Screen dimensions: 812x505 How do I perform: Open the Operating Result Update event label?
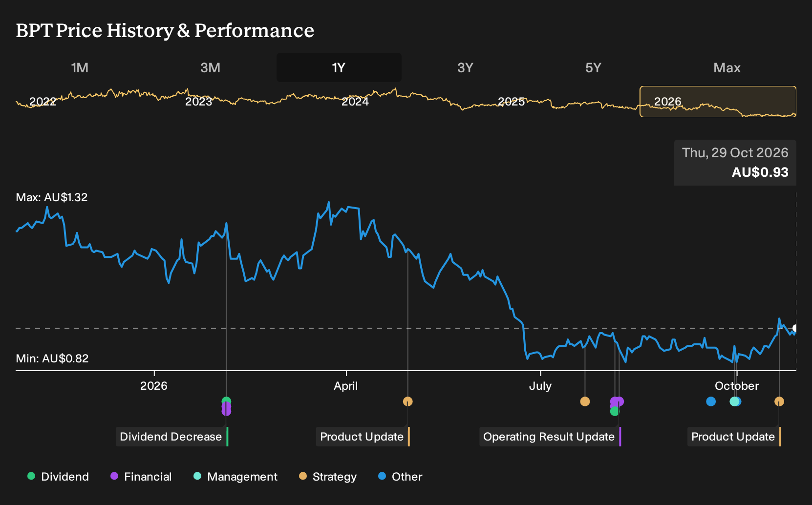(550, 437)
